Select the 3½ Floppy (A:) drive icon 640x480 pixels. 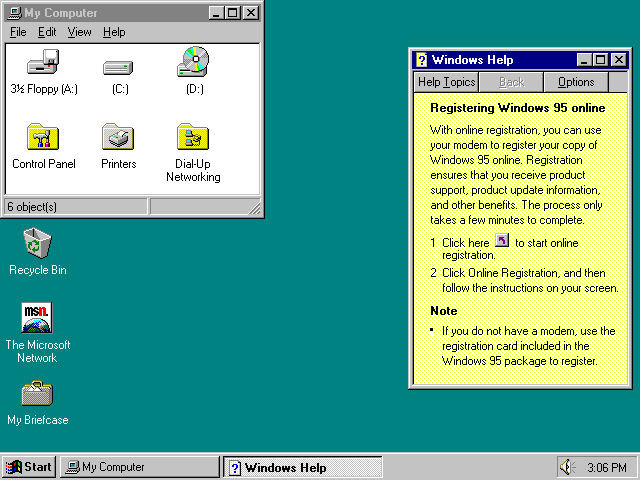click(43, 62)
